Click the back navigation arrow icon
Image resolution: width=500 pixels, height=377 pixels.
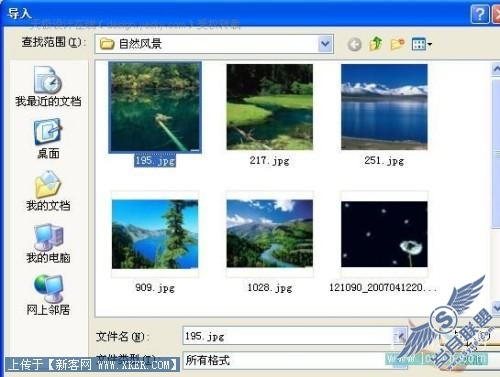coord(354,44)
